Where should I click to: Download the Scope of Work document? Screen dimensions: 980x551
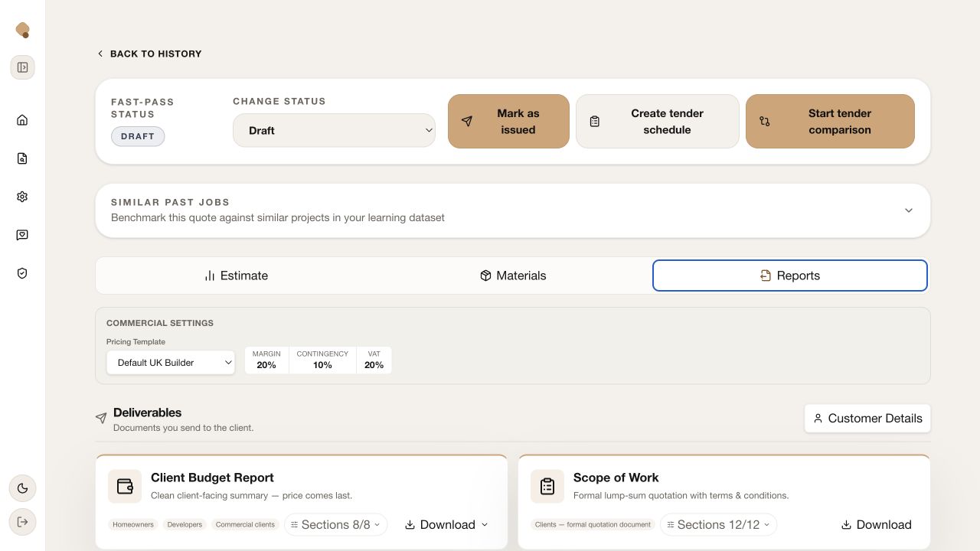coord(877,524)
